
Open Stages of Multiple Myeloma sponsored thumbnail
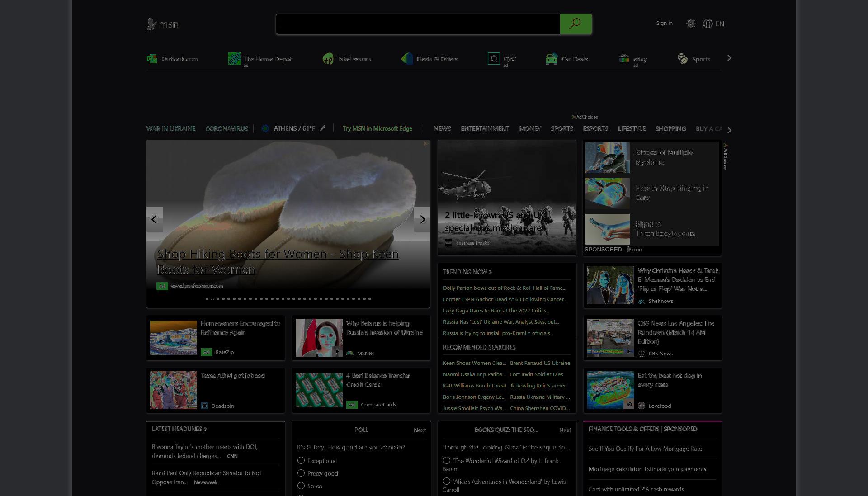click(608, 158)
